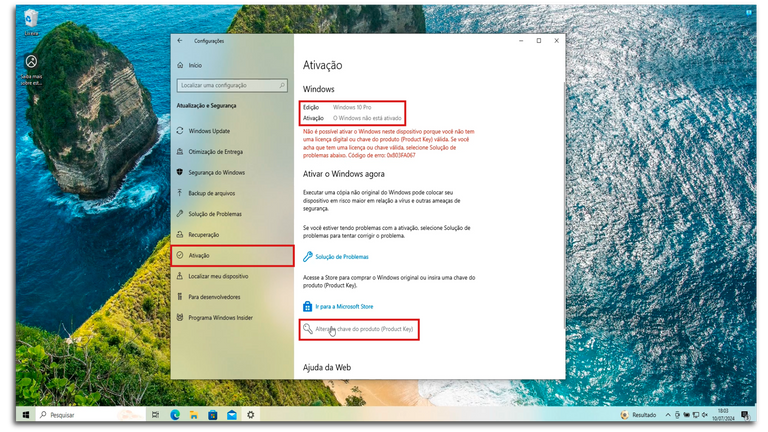Click the Solução de Problemas wrench link

(342, 257)
